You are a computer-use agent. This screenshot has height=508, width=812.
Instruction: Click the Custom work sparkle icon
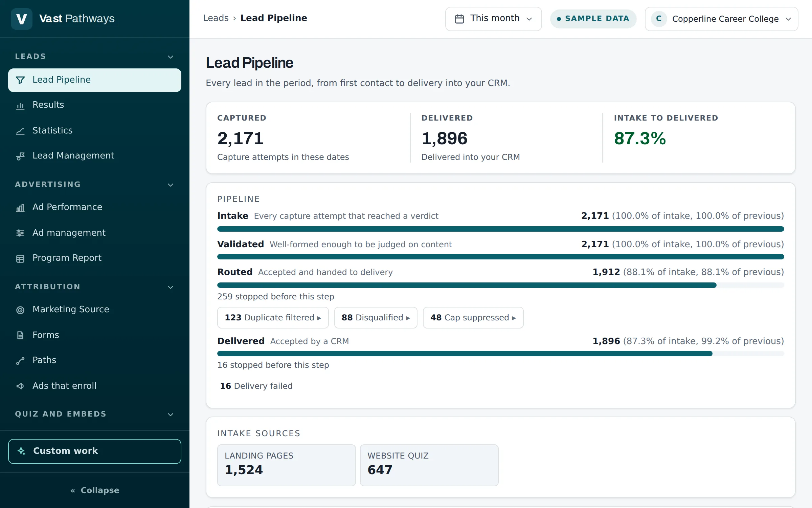(x=22, y=451)
